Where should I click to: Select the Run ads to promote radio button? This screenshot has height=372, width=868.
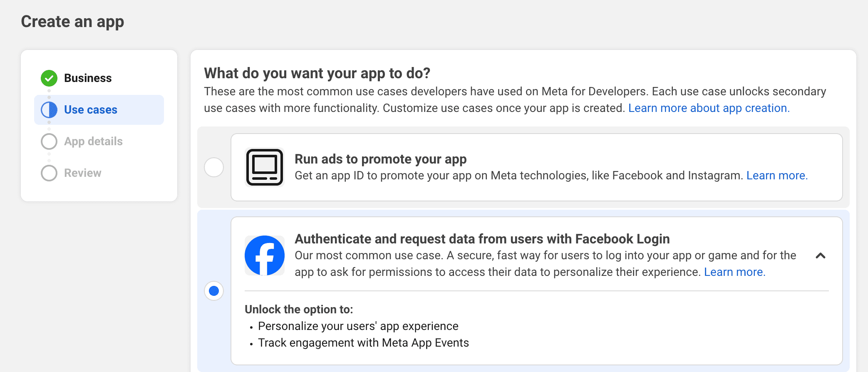click(214, 167)
